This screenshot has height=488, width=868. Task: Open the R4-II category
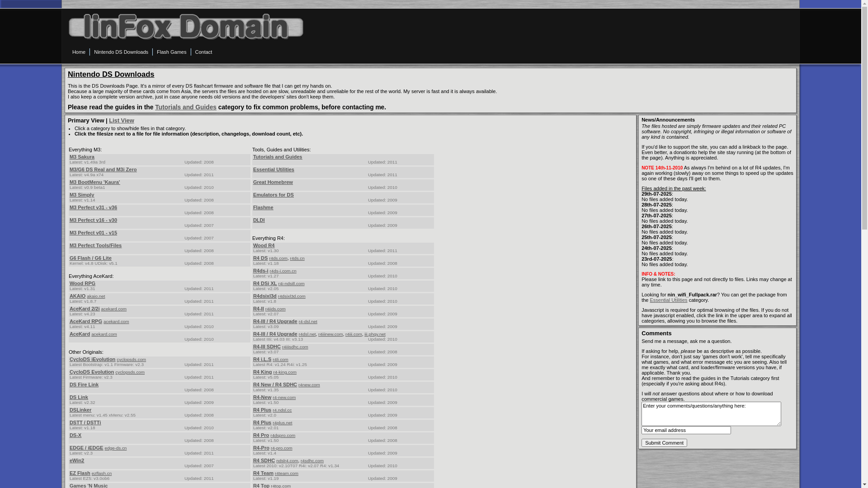(259, 309)
